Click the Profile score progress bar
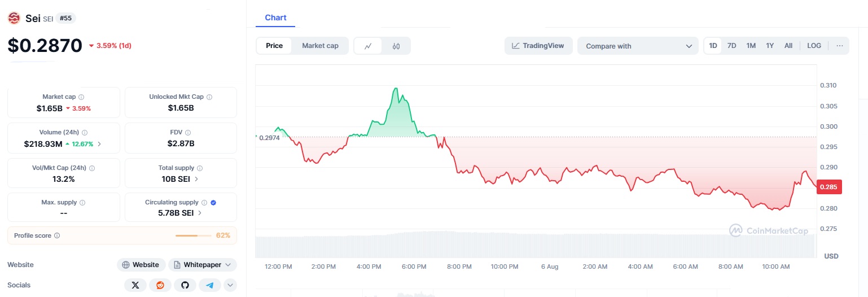 coord(194,235)
